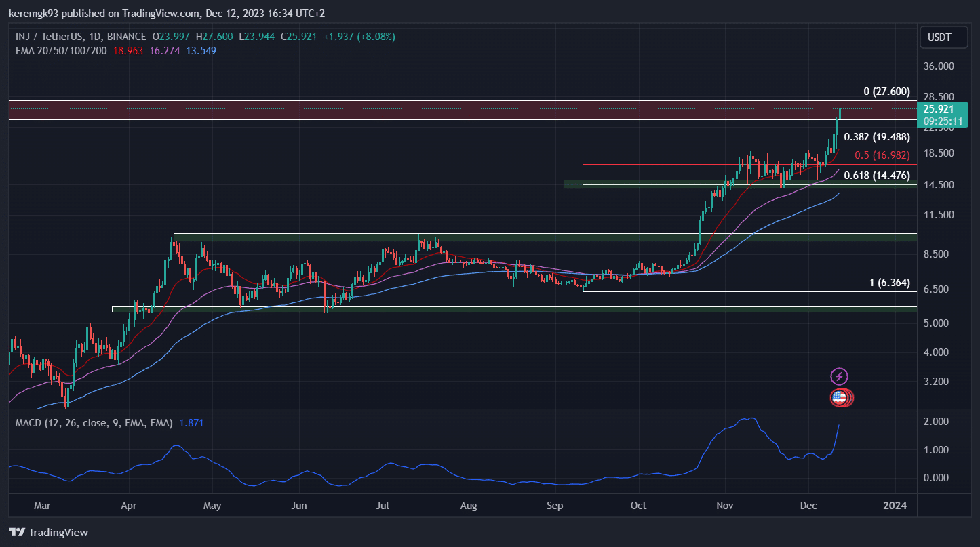The height and width of the screenshot is (547, 980).
Task: Open the USDT currency selector
Action: [939, 37]
